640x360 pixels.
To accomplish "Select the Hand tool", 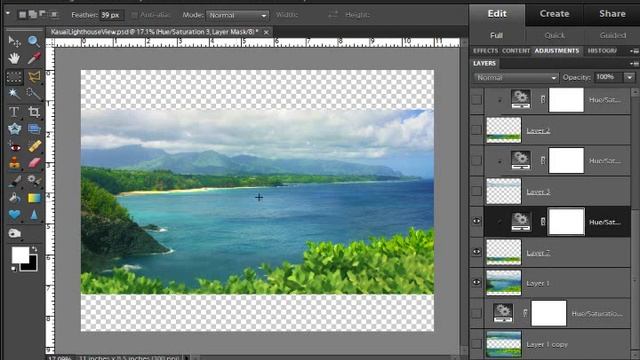I will 14,58.
